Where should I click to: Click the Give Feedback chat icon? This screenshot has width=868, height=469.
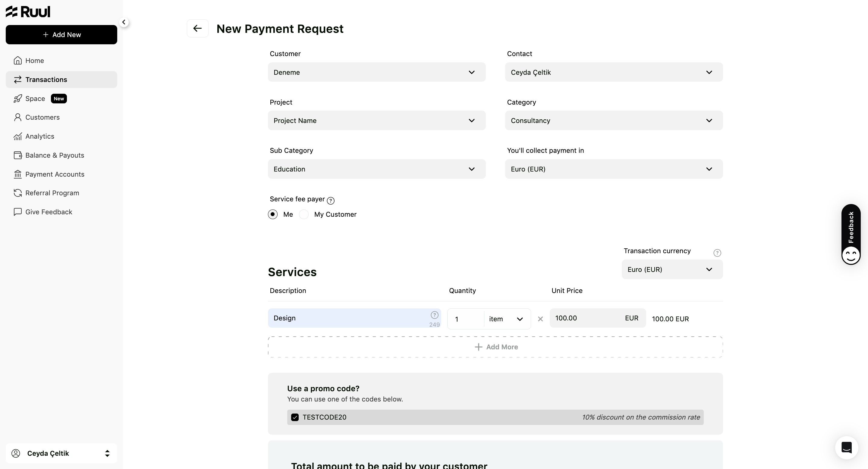(x=17, y=212)
